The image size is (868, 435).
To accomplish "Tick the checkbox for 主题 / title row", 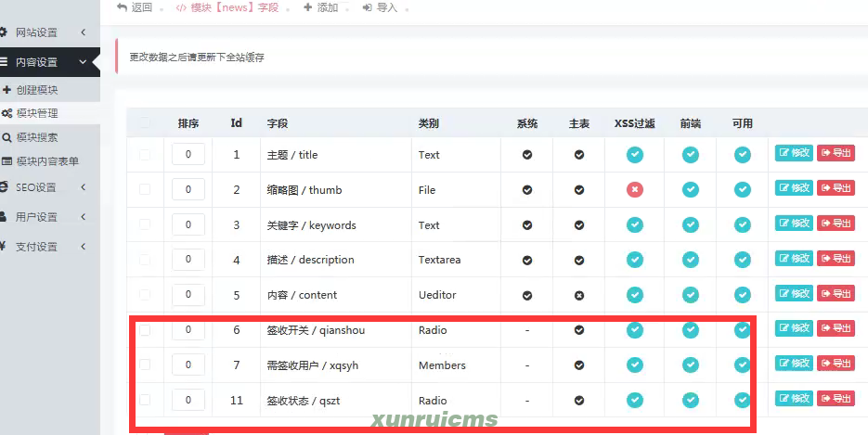I will click(x=145, y=155).
